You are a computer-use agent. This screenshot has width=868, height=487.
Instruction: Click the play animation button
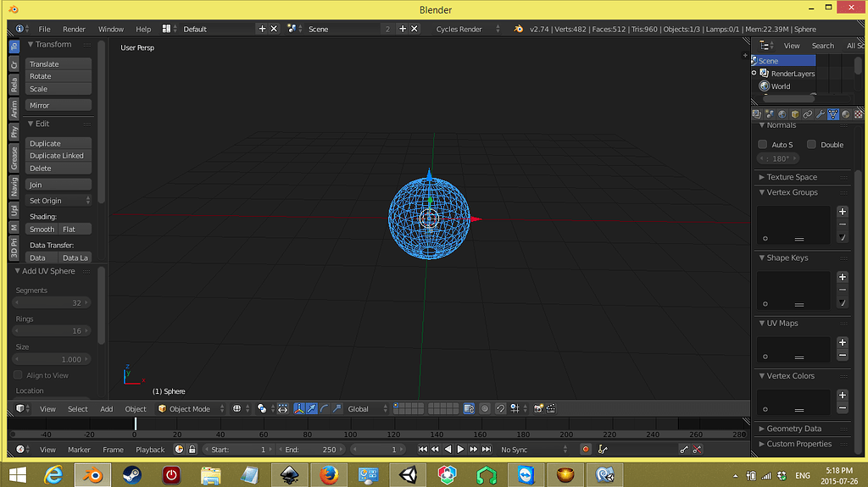point(460,450)
